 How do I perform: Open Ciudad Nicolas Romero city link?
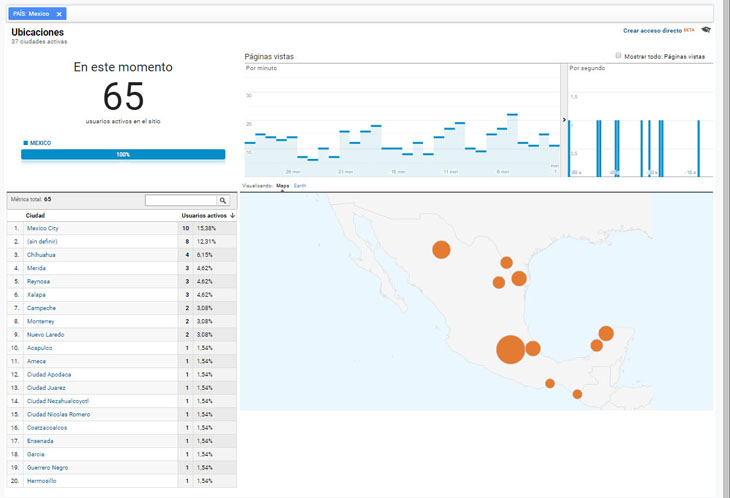(x=58, y=414)
